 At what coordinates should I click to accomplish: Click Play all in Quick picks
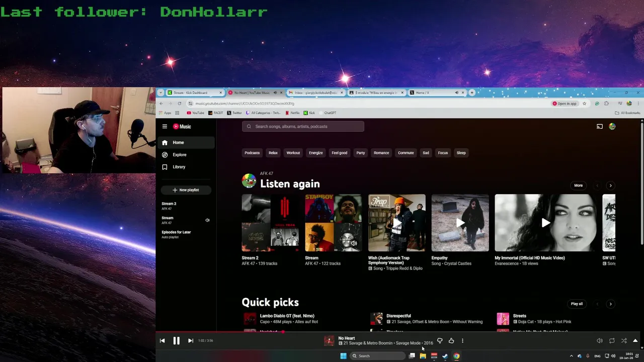[577, 304]
